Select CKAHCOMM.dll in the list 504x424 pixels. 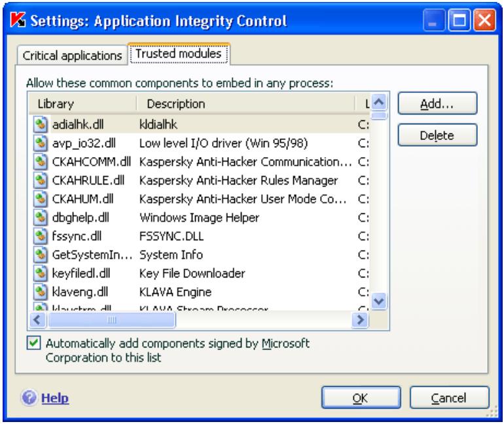click(x=92, y=162)
